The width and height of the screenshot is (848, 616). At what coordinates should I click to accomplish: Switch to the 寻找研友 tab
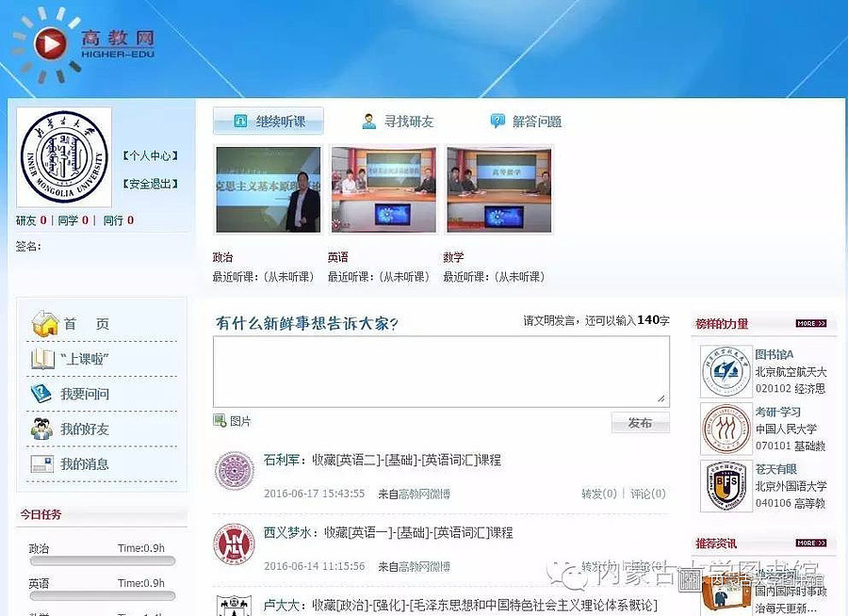point(398,122)
